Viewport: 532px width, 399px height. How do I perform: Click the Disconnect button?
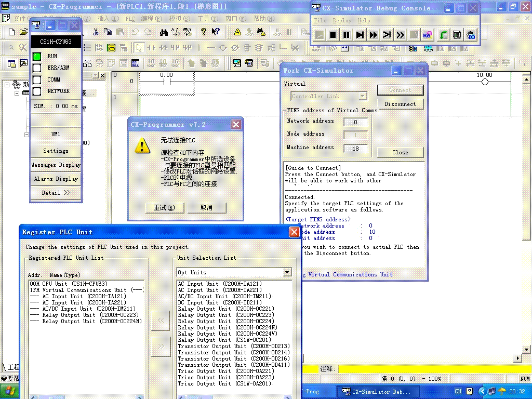tap(400, 104)
